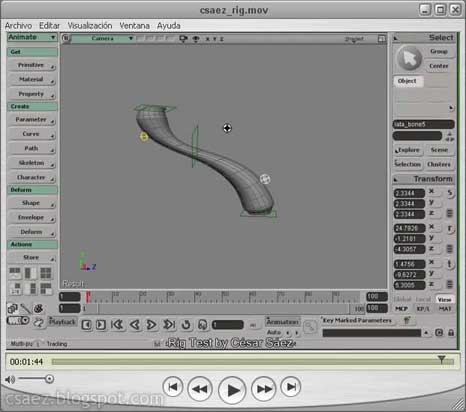Open the Ayuda menu
Image resolution: width=466 pixels, height=412 pixels.
point(169,26)
